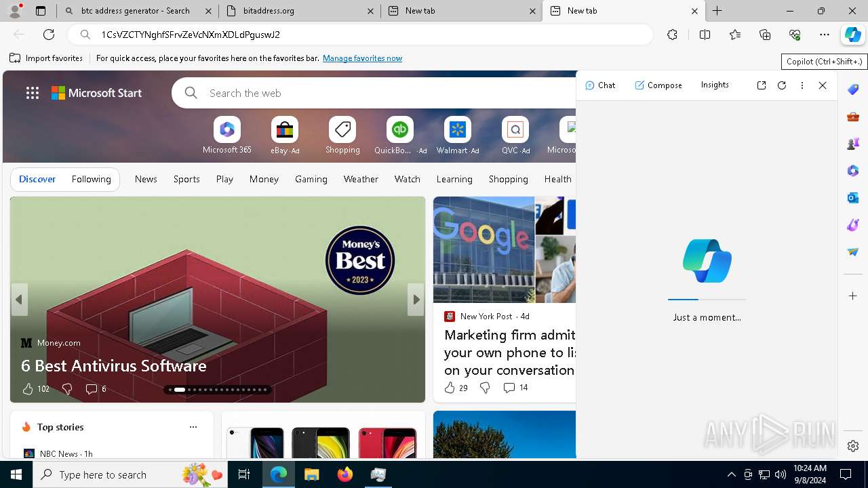Refresh the current page
Viewport: 868px width, 488px height.
49,35
